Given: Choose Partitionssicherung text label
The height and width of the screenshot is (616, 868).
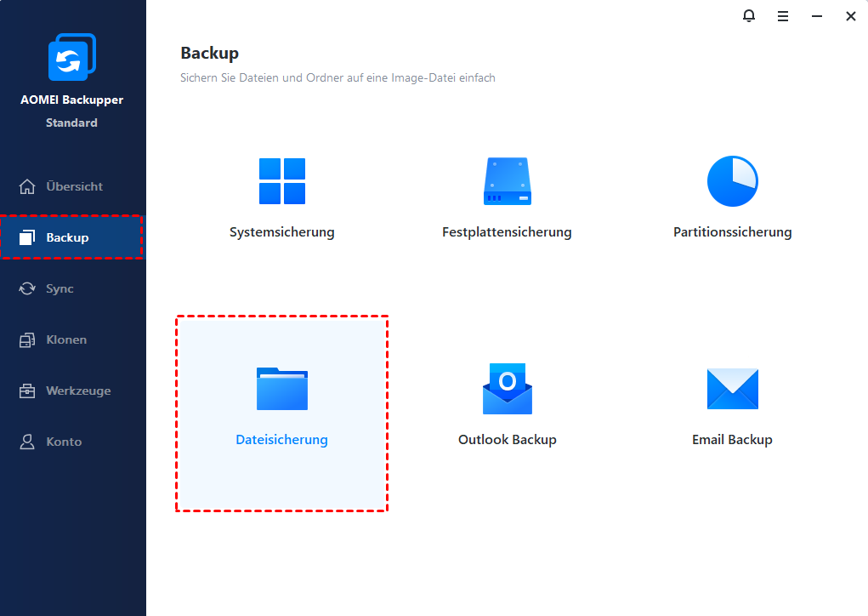Looking at the screenshot, I should [x=732, y=232].
